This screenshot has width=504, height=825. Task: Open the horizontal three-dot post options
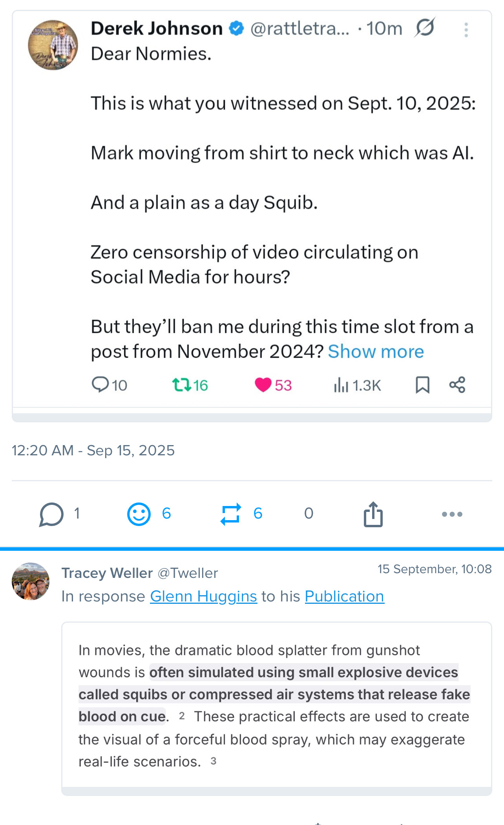[x=452, y=514]
